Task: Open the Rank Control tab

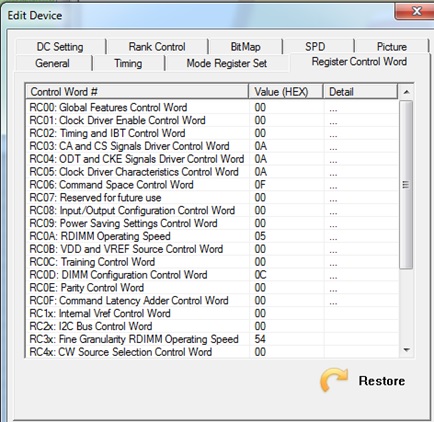Action: (x=157, y=47)
